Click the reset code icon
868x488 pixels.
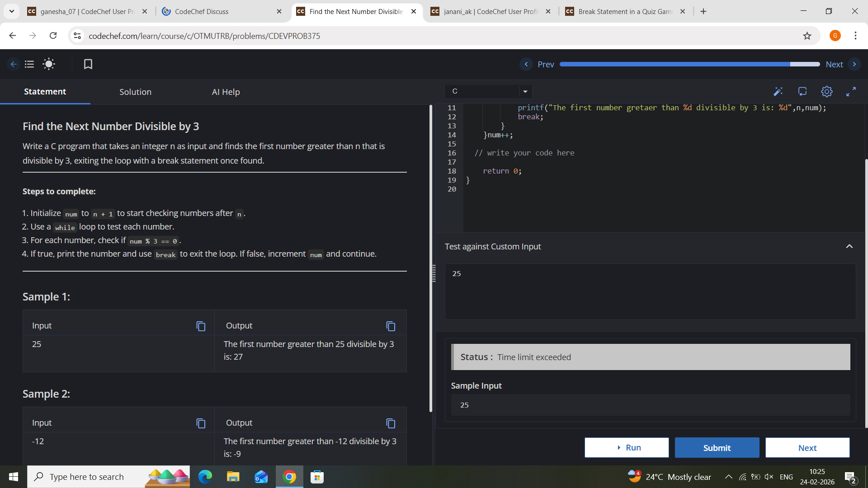click(x=802, y=92)
